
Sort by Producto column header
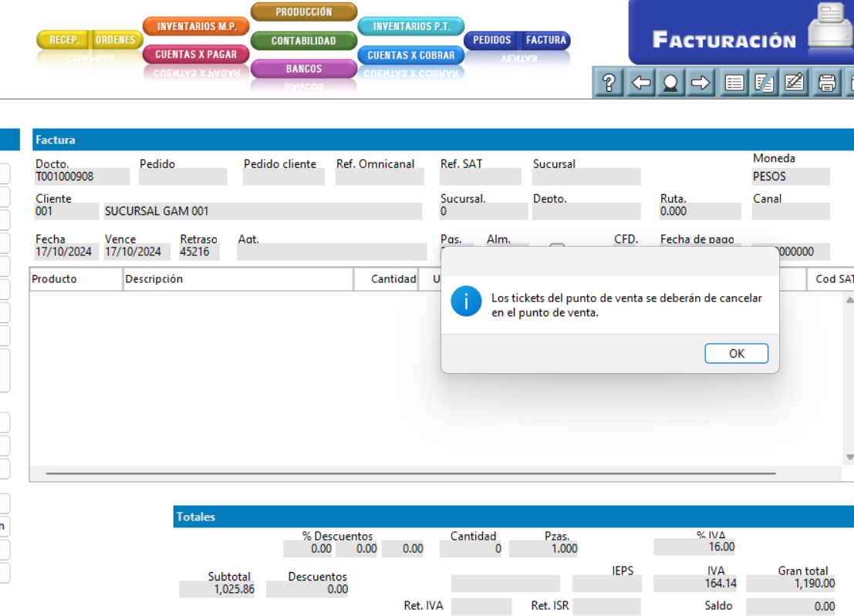[x=76, y=279]
